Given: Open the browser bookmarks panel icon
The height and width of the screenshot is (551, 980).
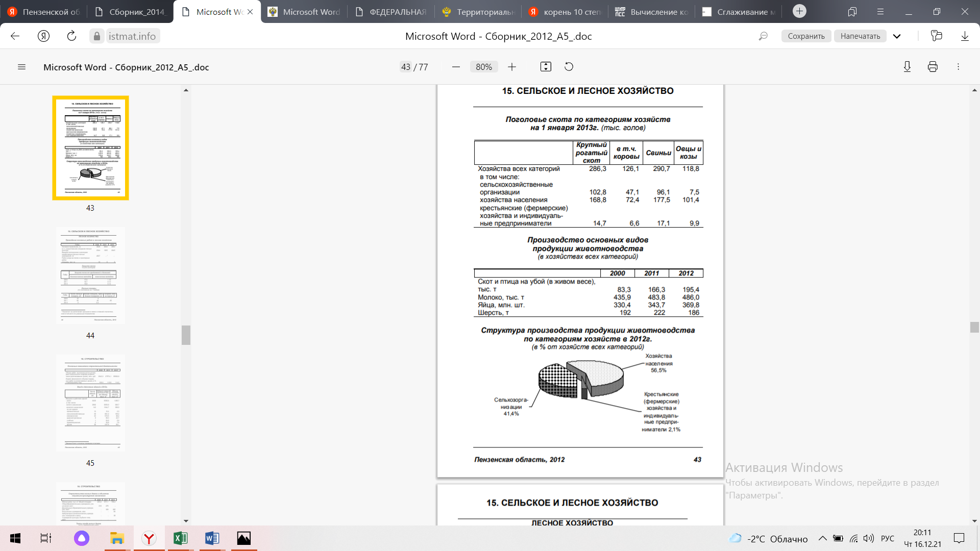Looking at the screenshot, I should coord(852,12).
